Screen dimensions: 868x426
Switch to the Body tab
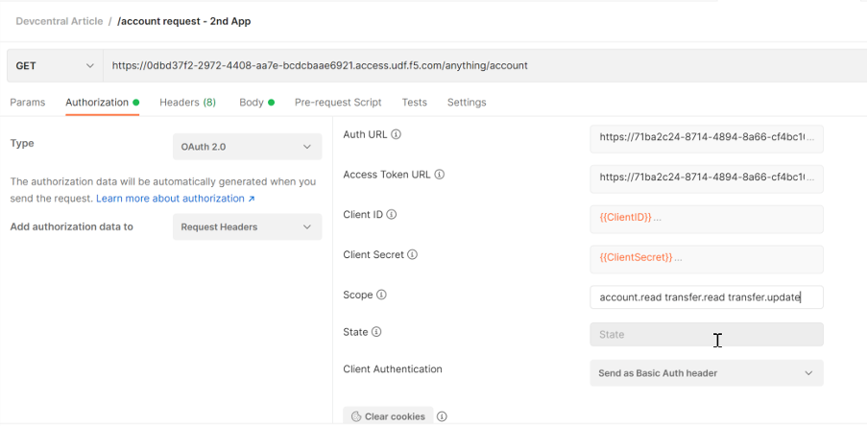pyautogui.click(x=252, y=103)
